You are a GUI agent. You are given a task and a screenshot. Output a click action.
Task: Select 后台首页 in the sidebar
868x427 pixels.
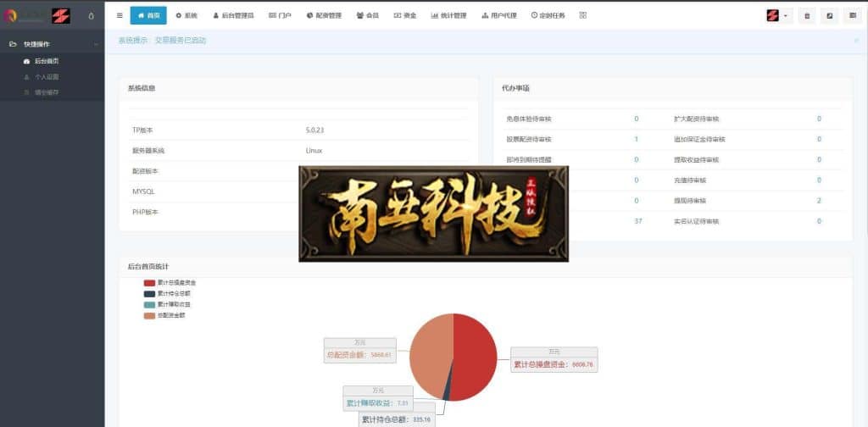(47, 61)
